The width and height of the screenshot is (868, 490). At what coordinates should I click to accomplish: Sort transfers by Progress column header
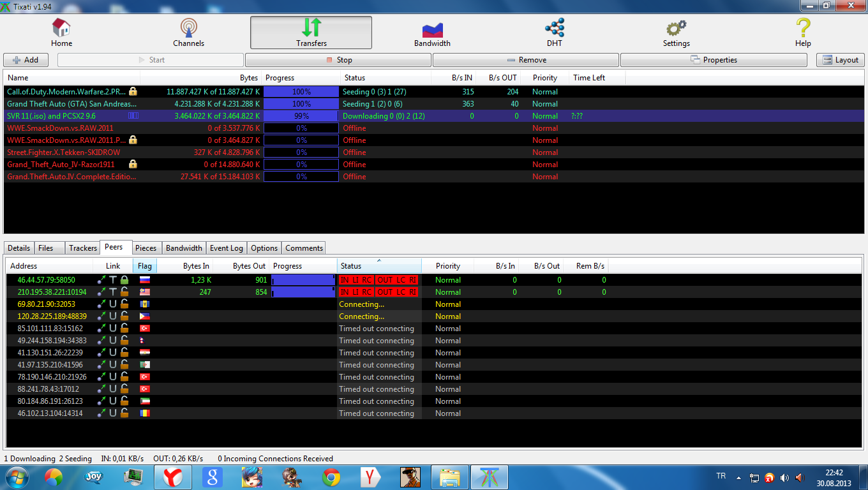[x=301, y=78]
